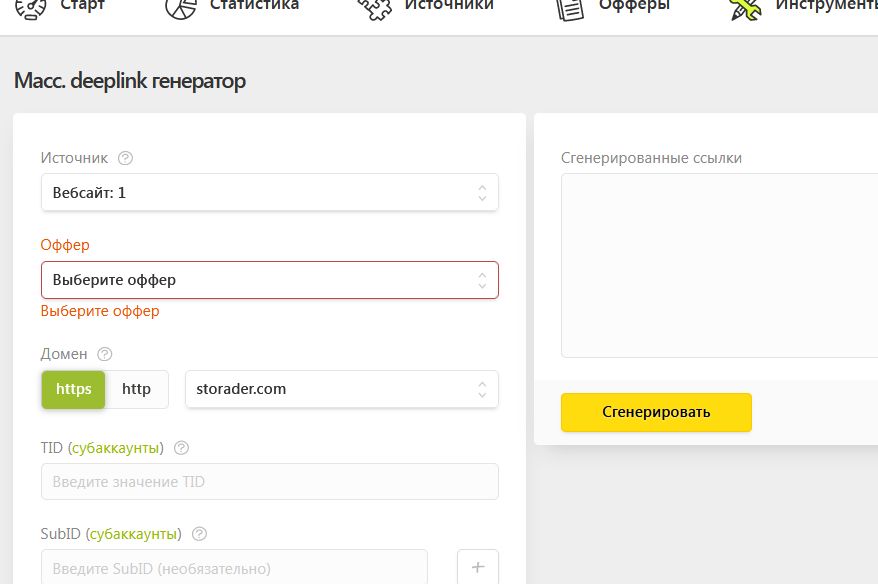Click help icon next to SubID label
Viewport: 878px width, 584px height.
[199, 534]
